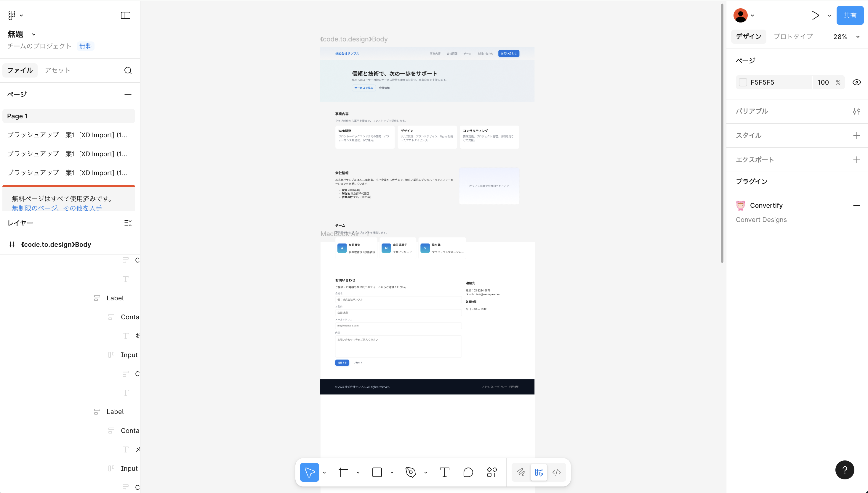Click the search icon in file panel
The height and width of the screenshot is (493, 868).
point(128,70)
